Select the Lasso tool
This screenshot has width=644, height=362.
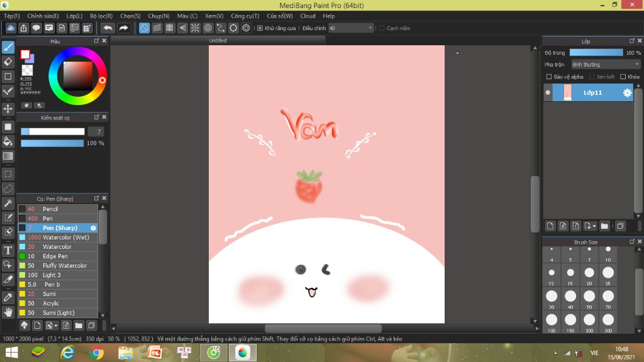tap(8, 189)
